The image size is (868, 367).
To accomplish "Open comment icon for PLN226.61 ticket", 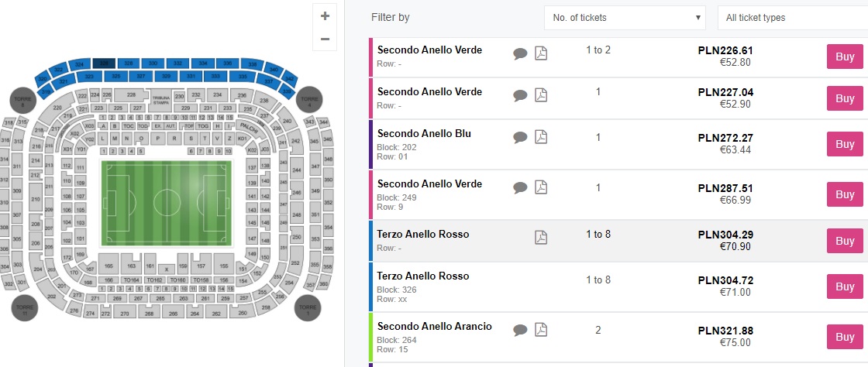I will coord(520,53).
